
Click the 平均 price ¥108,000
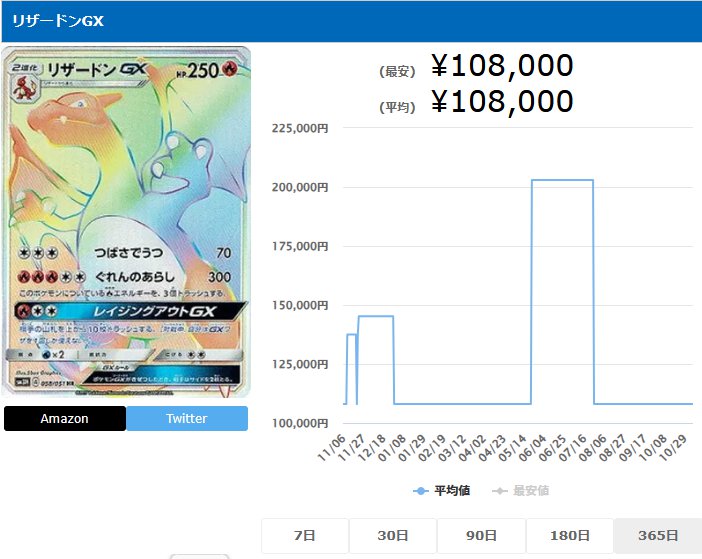[502, 102]
